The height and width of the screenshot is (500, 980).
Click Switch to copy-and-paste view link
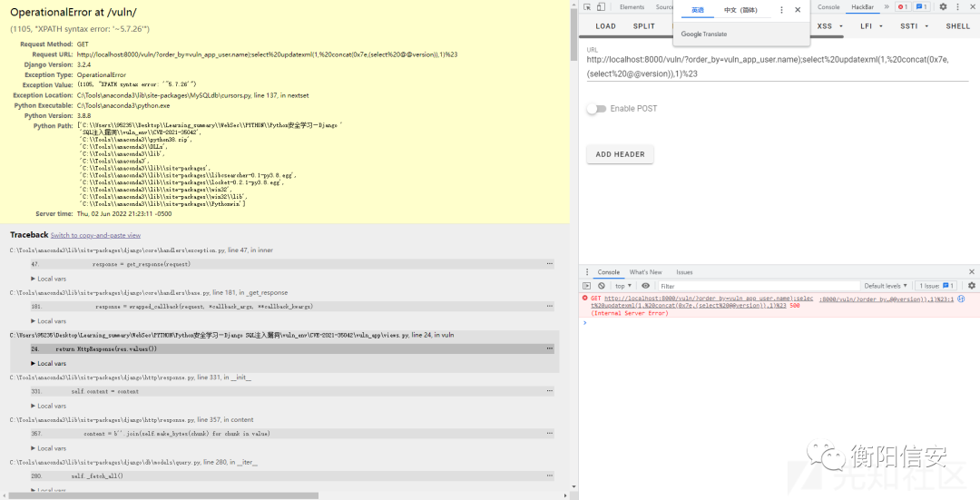[x=95, y=236]
